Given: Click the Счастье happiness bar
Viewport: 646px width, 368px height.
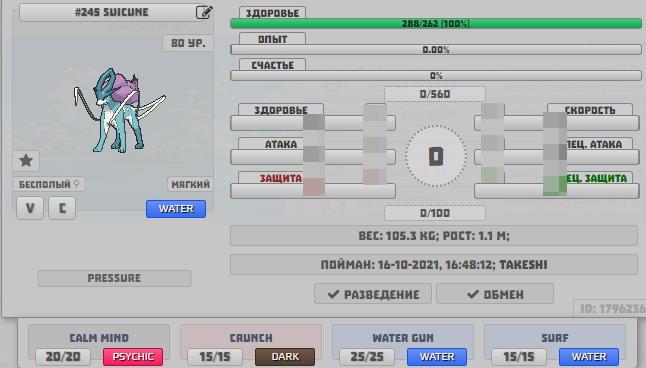Looking at the screenshot, I should pyautogui.click(x=436, y=76).
